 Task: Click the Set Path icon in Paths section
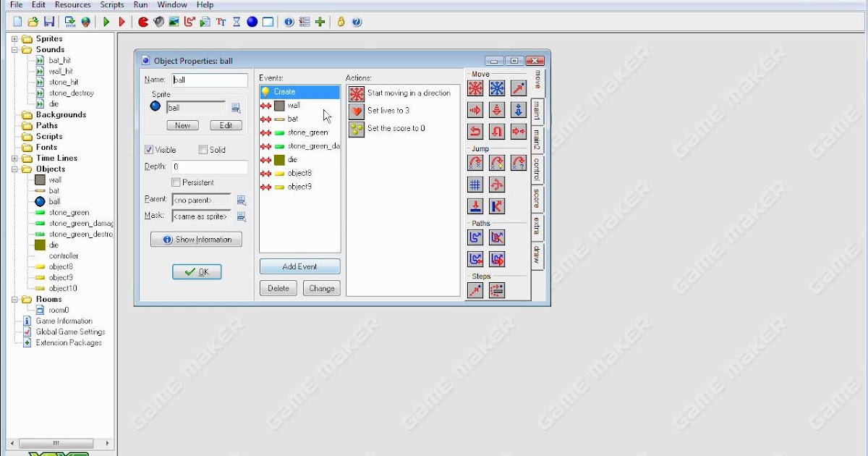(475, 237)
